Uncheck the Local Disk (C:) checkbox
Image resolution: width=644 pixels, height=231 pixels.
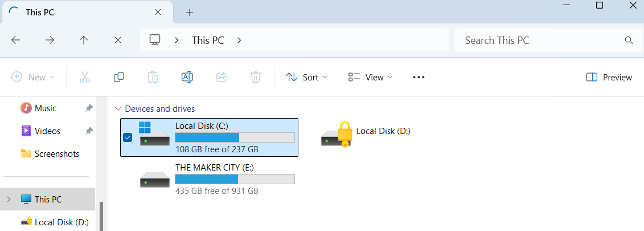[128, 137]
